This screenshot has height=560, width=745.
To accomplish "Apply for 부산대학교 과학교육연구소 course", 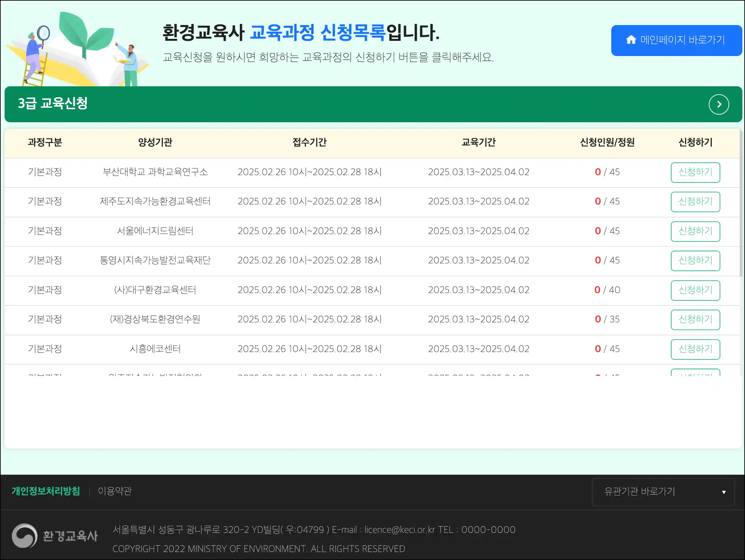I will [695, 172].
